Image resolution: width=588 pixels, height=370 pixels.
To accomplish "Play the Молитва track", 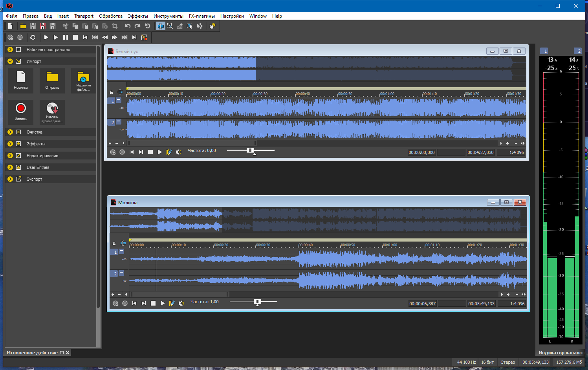I will 163,303.
